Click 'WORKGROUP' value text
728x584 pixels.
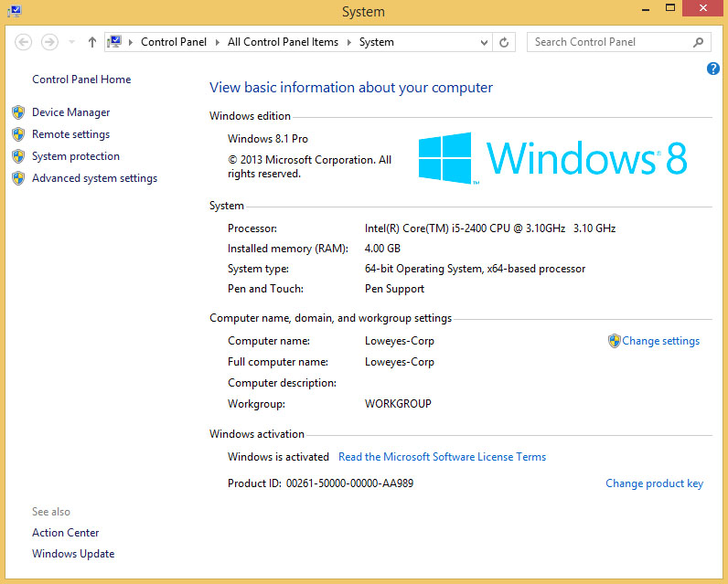(398, 404)
